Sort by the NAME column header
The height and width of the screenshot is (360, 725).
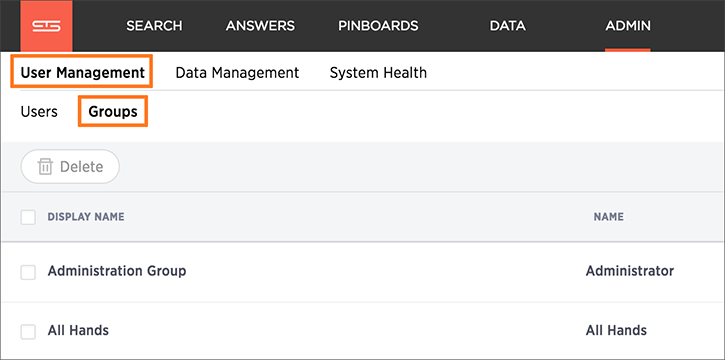(x=608, y=217)
